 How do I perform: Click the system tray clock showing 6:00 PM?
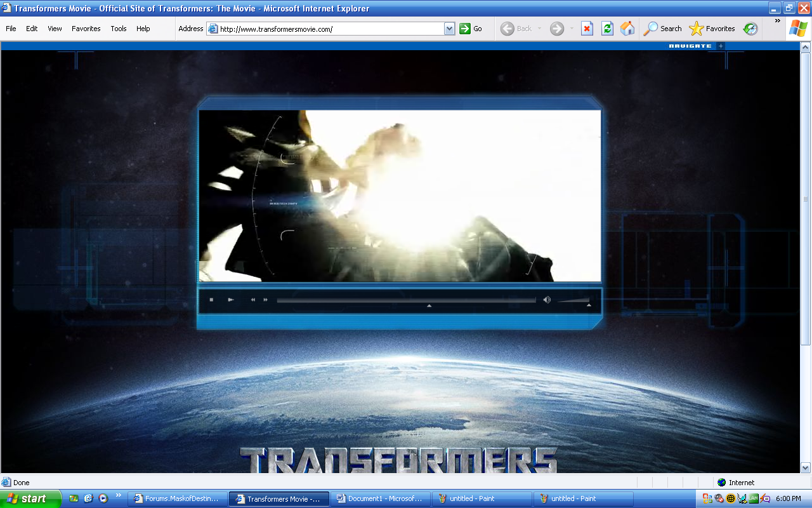[789, 498]
